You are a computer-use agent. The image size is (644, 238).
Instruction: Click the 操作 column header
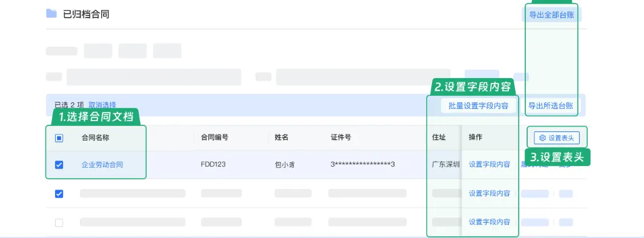[476, 137]
